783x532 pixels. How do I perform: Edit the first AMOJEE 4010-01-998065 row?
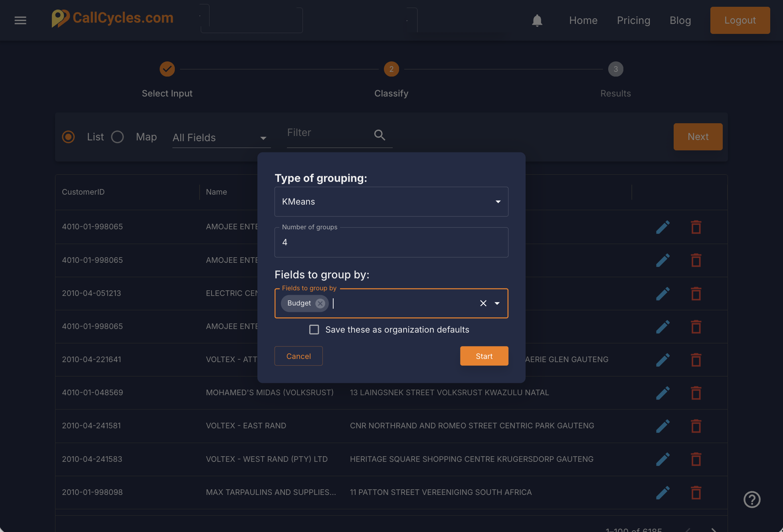(663, 227)
